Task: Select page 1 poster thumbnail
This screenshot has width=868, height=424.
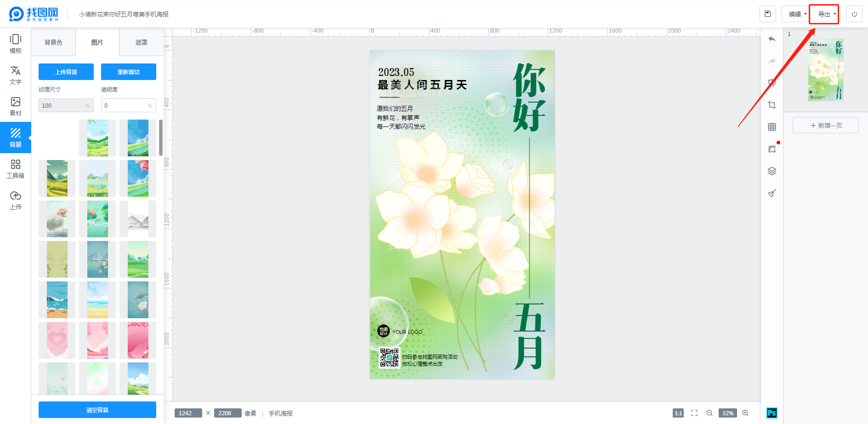Action: pyautogui.click(x=826, y=70)
